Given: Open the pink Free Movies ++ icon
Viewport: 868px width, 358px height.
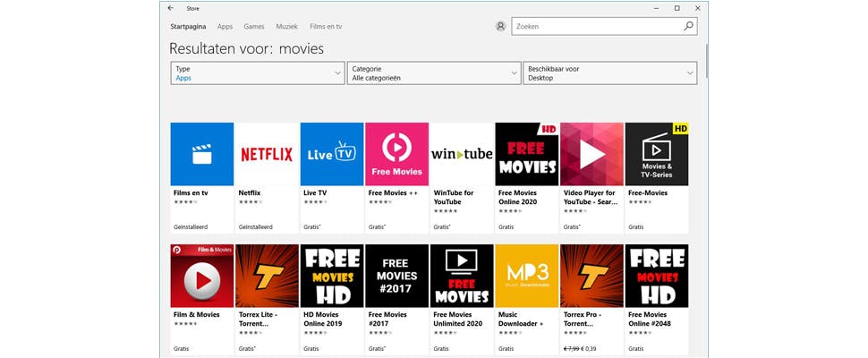Looking at the screenshot, I should [x=397, y=154].
